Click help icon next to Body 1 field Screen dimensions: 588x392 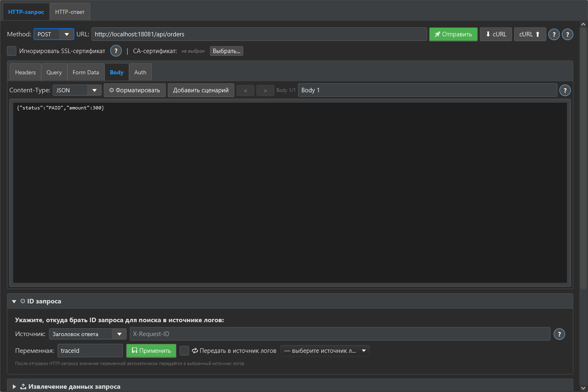point(565,90)
